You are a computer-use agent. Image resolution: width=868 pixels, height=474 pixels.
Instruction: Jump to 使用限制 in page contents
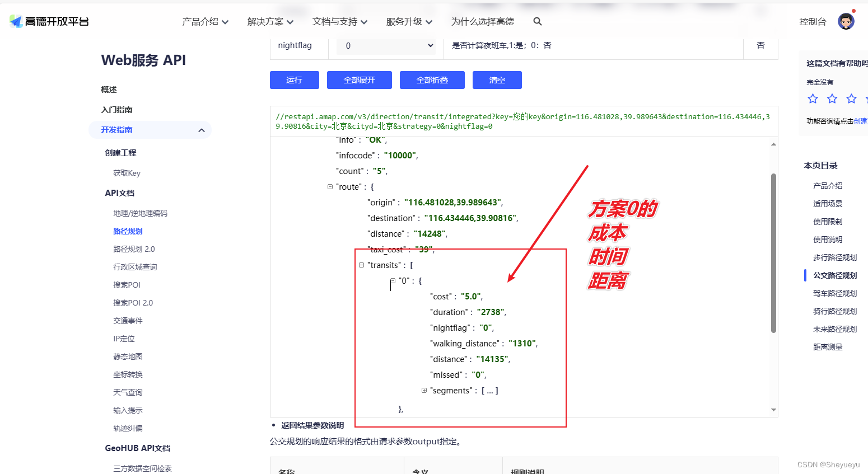(828, 222)
